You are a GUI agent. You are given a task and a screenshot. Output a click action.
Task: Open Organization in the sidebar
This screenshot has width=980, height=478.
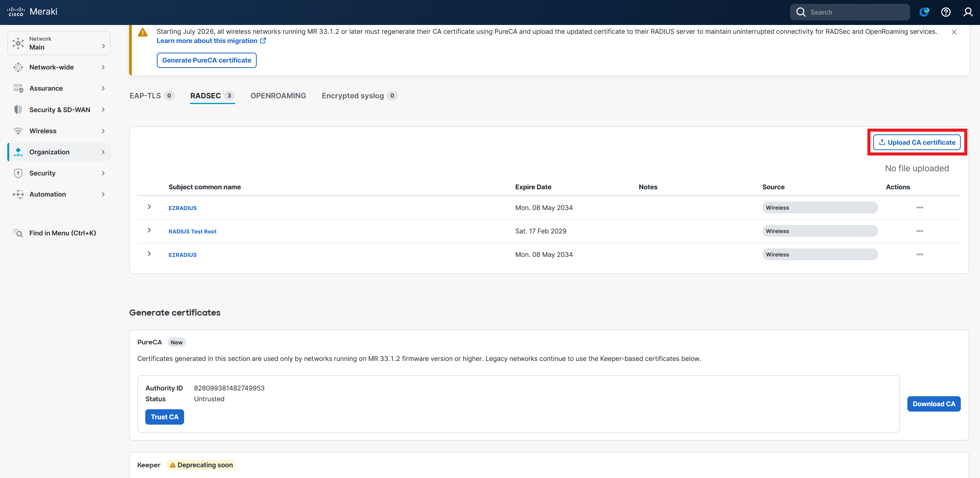coord(59,152)
